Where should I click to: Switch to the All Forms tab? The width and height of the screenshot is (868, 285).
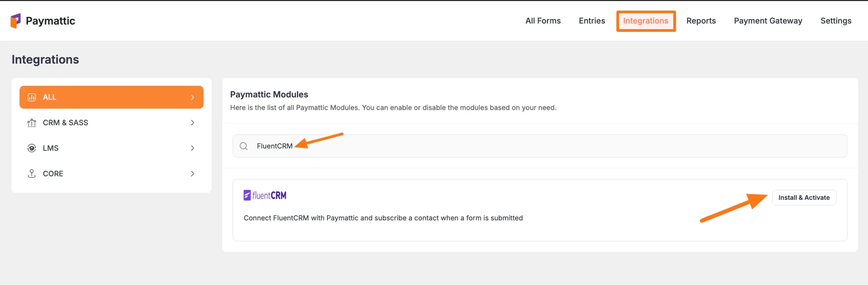point(542,21)
